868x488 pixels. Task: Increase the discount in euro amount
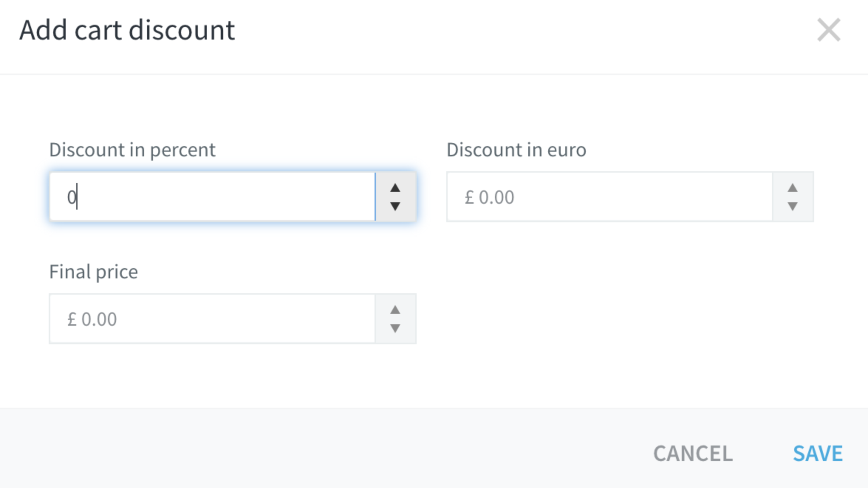(x=792, y=188)
